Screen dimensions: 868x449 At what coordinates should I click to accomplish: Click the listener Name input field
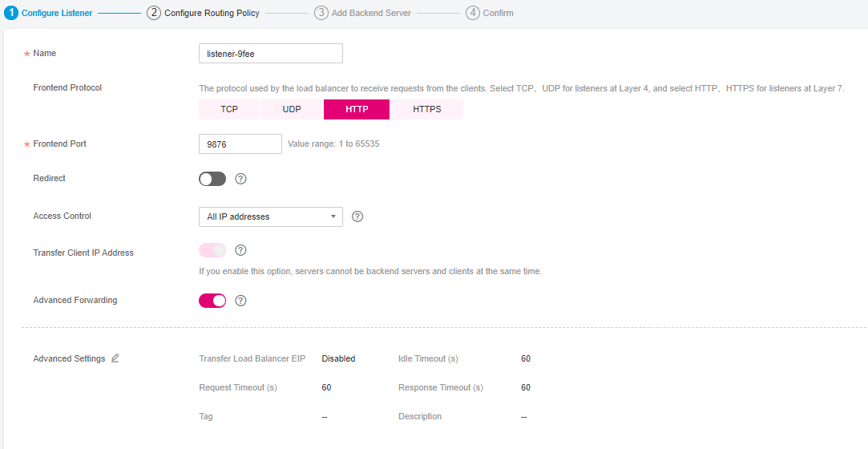coord(270,53)
